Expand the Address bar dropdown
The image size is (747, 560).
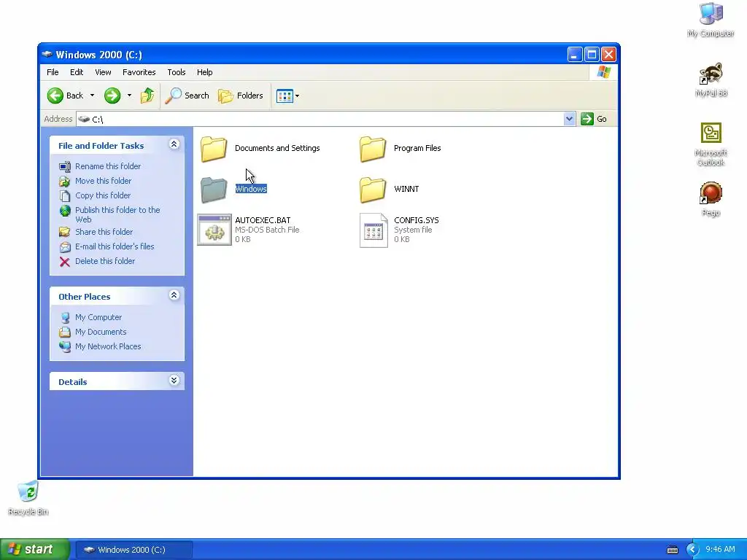569,119
